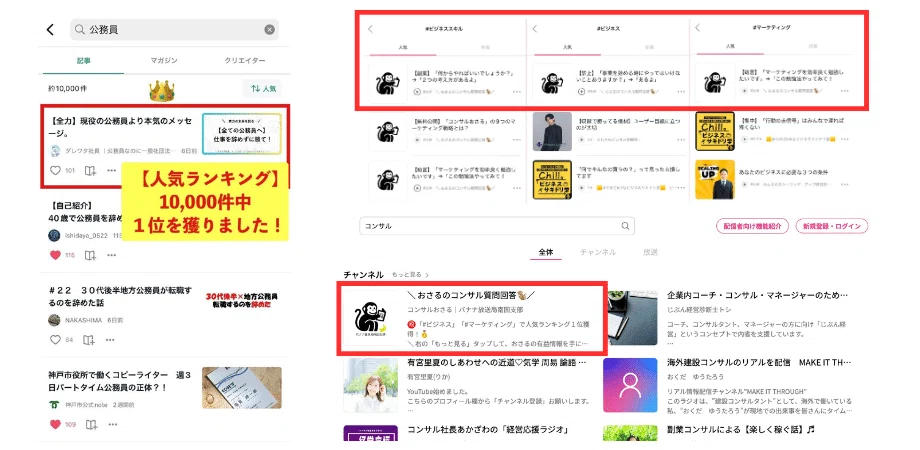Image resolution: width=920 pixels, height=450 pixels.
Task: Play the 【副業】何からやればいいでしょうか episode
Action: point(417,92)
